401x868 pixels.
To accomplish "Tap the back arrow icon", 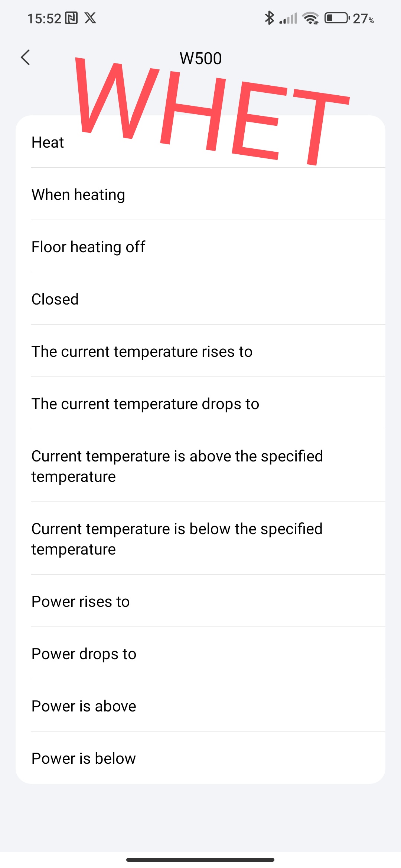I will pos(25,57).
